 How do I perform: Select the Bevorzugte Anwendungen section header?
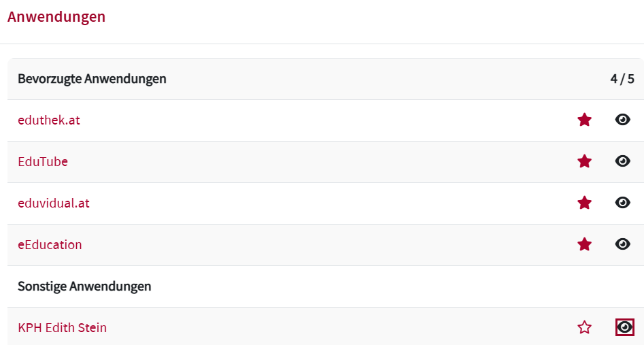[x=92, y=79]
